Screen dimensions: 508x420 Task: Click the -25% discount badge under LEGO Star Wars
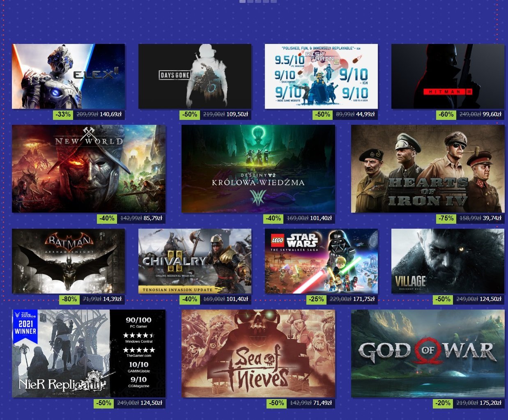pos(317,299)
